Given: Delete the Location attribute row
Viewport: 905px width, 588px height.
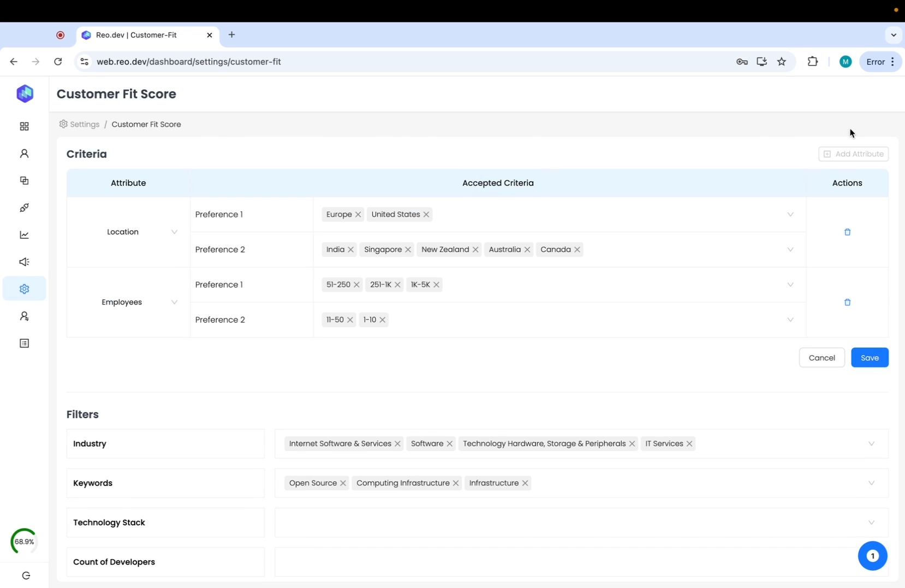Looking at the screenshot, I should point(847,232).
